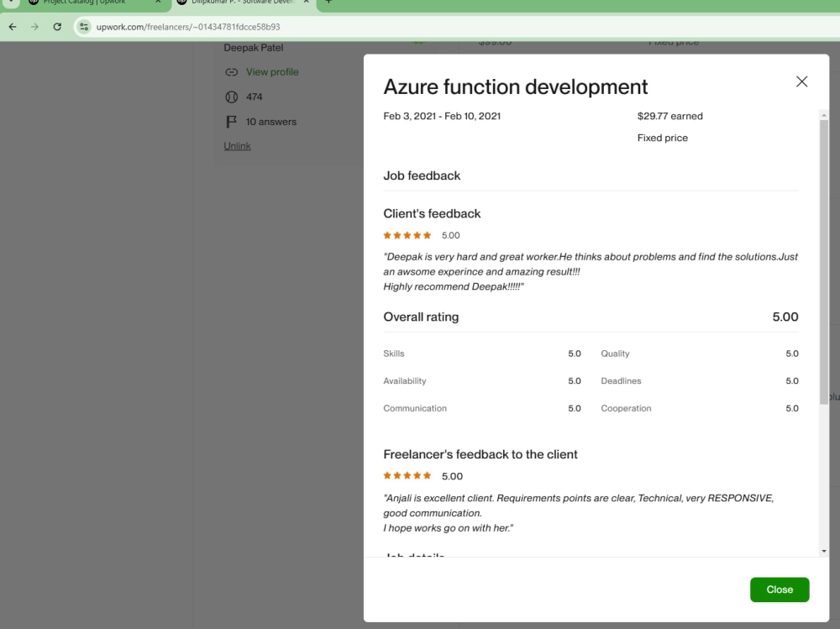The width and height of the screenshot is (840, 629).
Task: Open the tab search dropdown arrow
Action: (x=11, y=3)
